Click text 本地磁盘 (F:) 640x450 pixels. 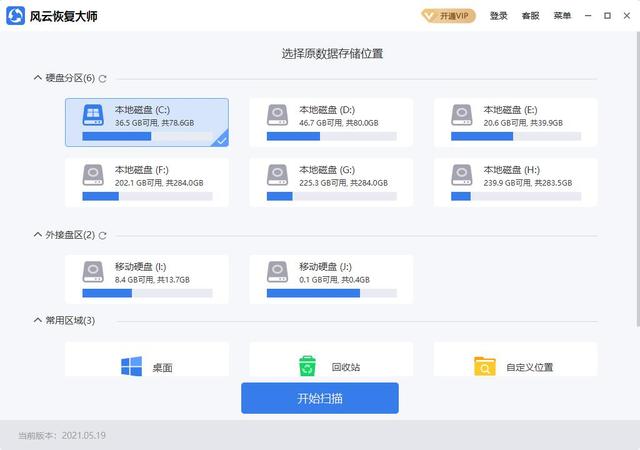pyautogui.click(x=142, y=170)
